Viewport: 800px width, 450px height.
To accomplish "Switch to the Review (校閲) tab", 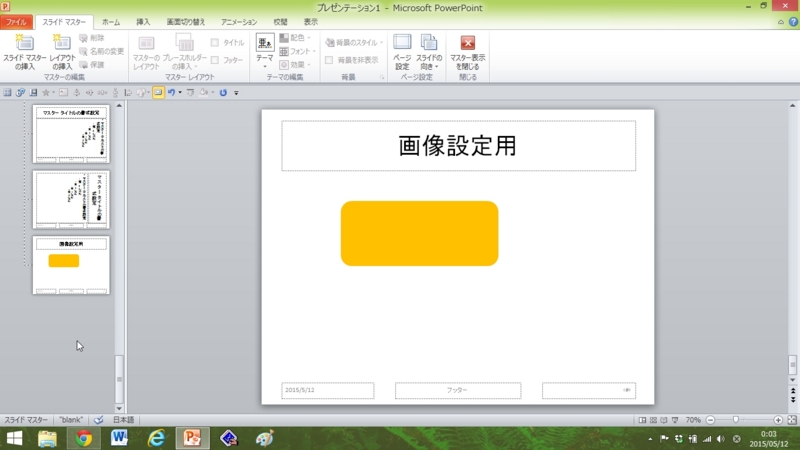I will 280,22.
